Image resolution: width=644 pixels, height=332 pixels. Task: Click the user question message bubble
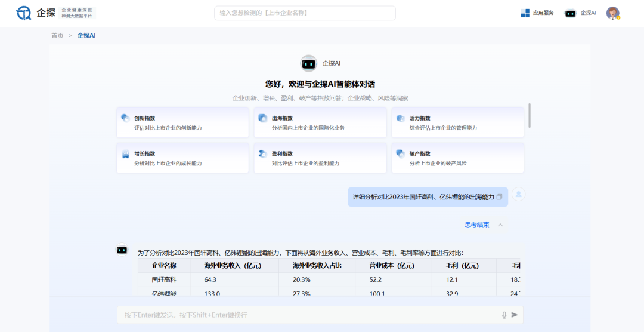tap(428, 197)
